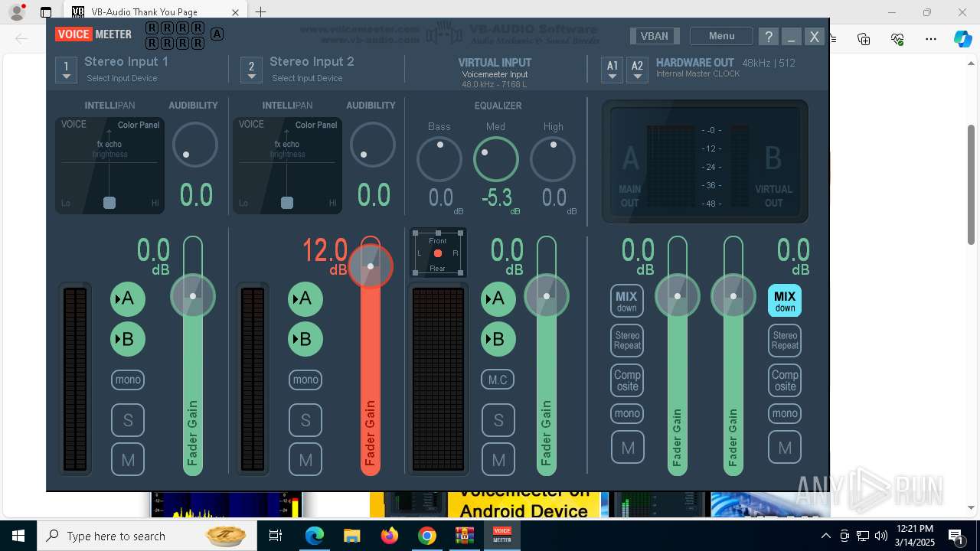Open the VBAN settings
This screenshot has width=980, height=551.
(655, 36)
